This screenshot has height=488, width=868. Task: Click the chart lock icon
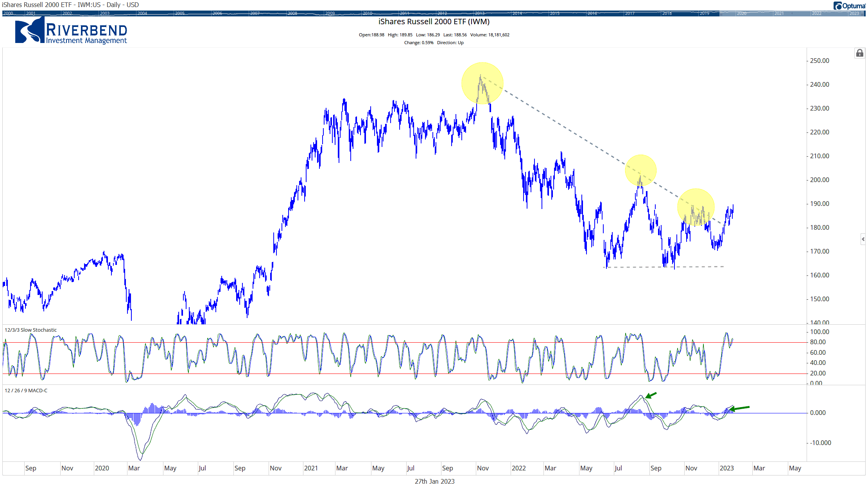pyautogui.click(x=859, y=53)
